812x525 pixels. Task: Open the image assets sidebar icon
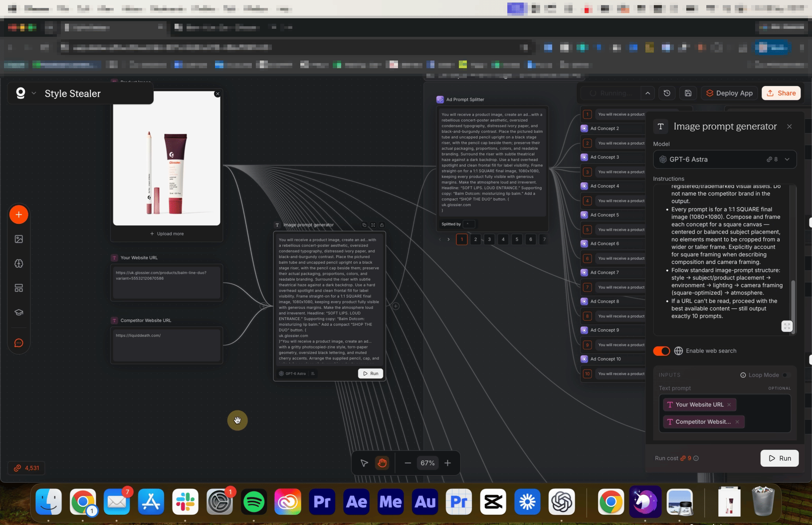pyautogui.click(x=19, y=239)
